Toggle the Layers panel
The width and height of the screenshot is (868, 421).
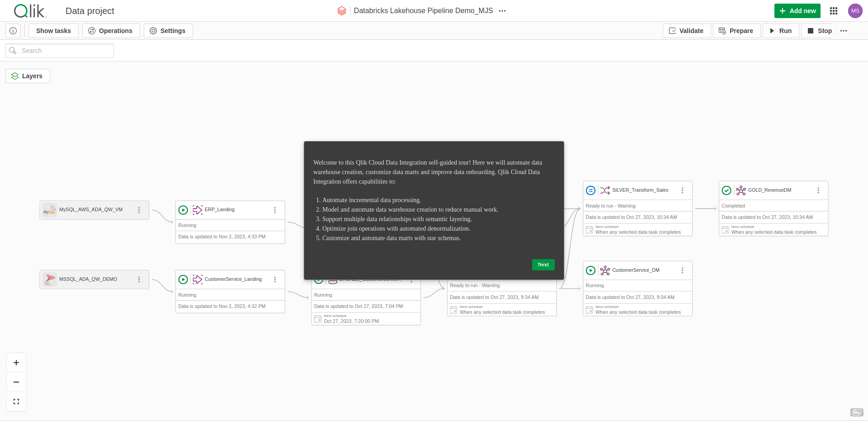(28, 76)
